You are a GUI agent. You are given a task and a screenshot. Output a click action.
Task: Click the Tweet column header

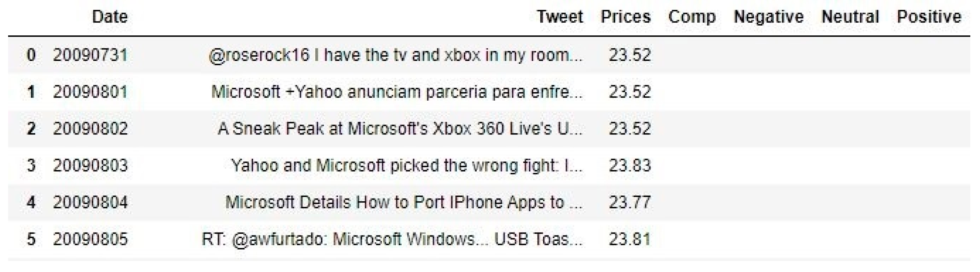click(x=560, y=17)
